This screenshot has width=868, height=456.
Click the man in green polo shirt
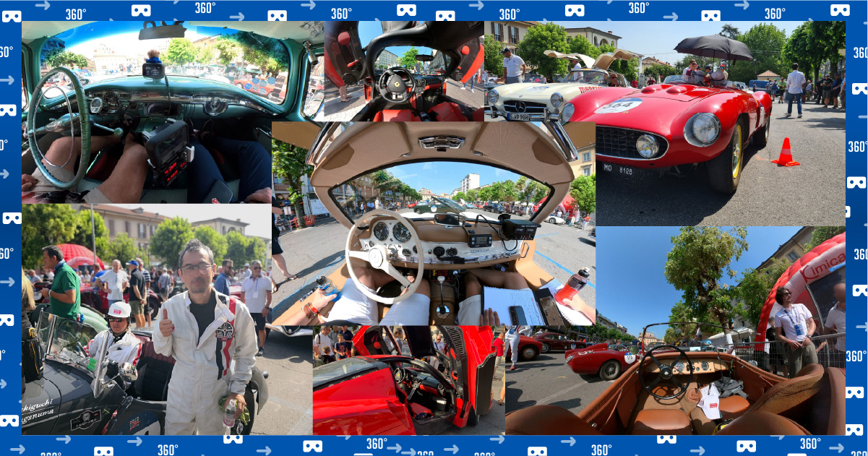[63, 283]
